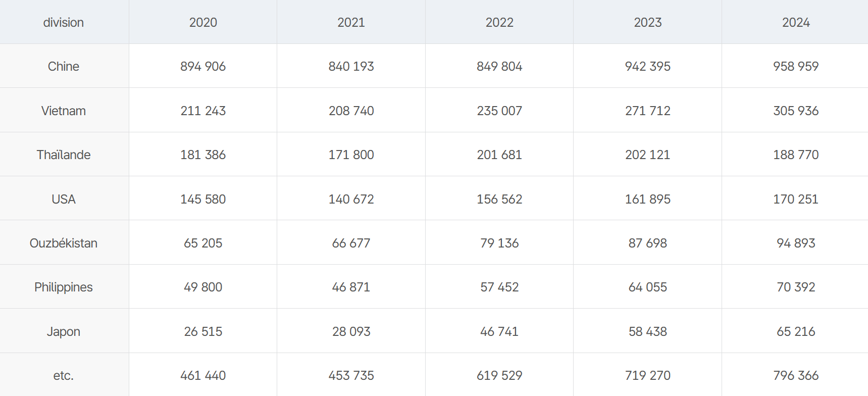Select the 2021 column header
The height and width of the screenshot is (396, 868).
coord(351,22)
